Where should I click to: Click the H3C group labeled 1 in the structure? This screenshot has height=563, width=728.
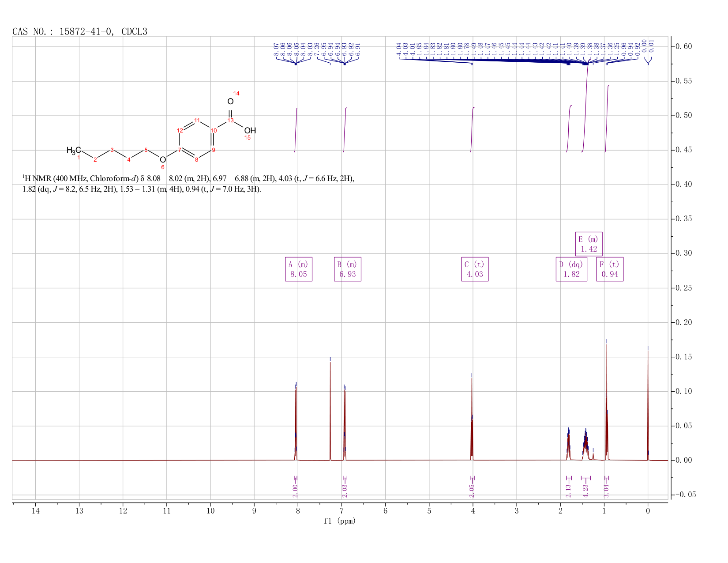tap(74, 151)
